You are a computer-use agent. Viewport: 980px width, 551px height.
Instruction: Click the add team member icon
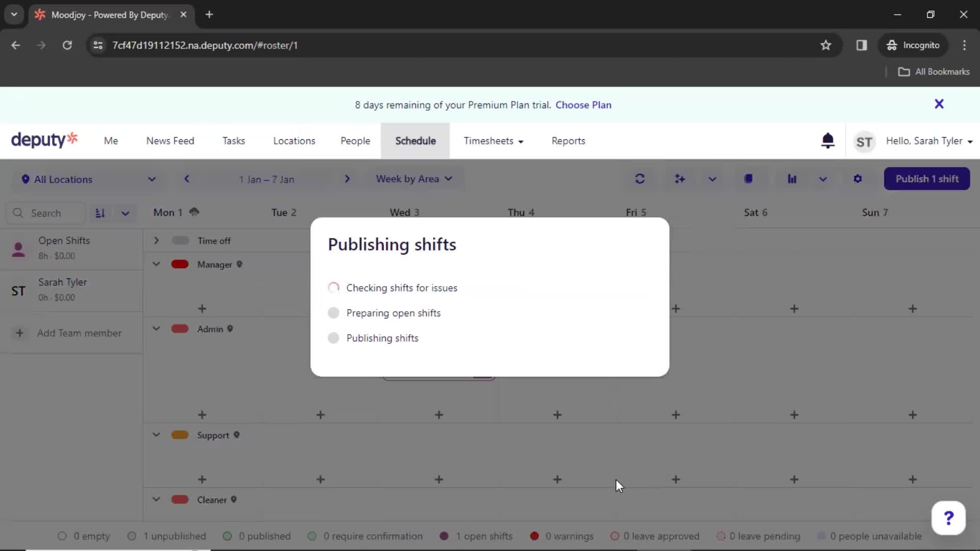(18, 332)
